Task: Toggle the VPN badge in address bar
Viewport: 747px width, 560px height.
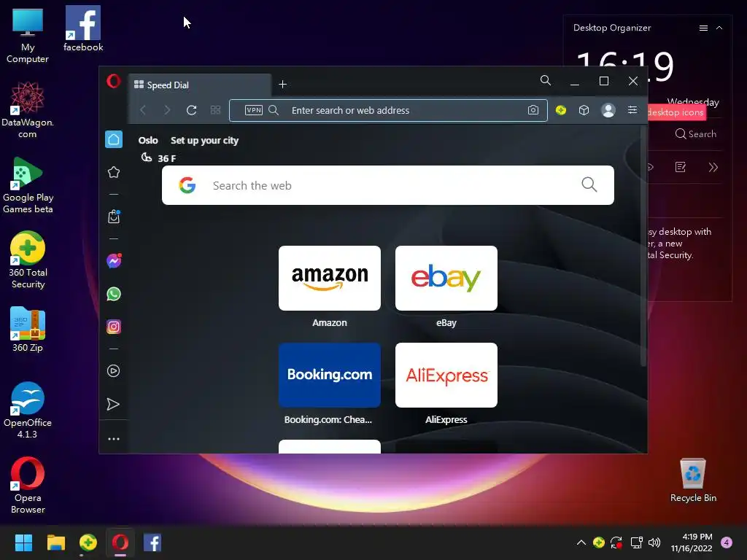Action: pos(253,110)
